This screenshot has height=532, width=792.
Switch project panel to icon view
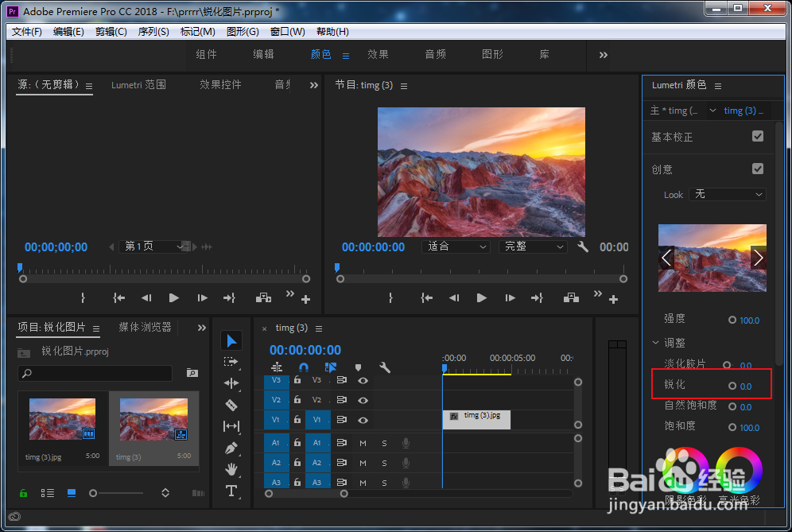coord(72,492)
